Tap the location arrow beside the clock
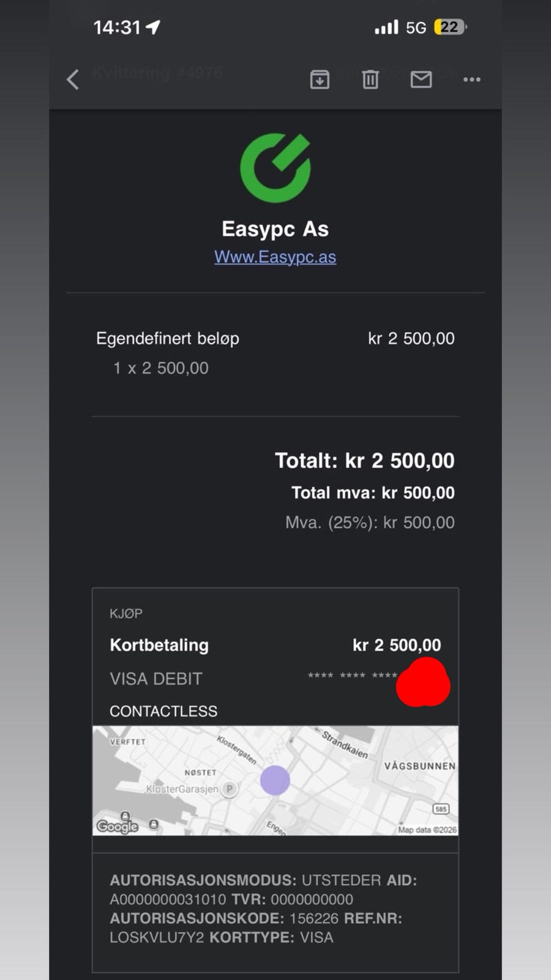Screen dimensions: 551x980 pyautogui.click(x=153, y=27)
